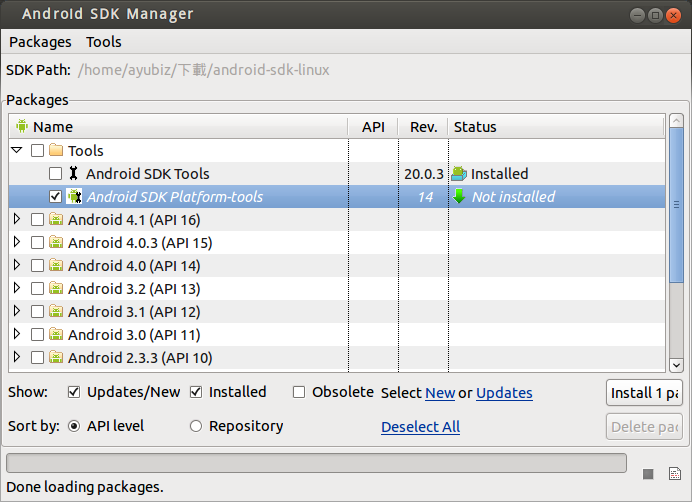The height and width of the screenshot is (502, 692).
Task: Click the green Android icon in Name header
Action: 21,127
